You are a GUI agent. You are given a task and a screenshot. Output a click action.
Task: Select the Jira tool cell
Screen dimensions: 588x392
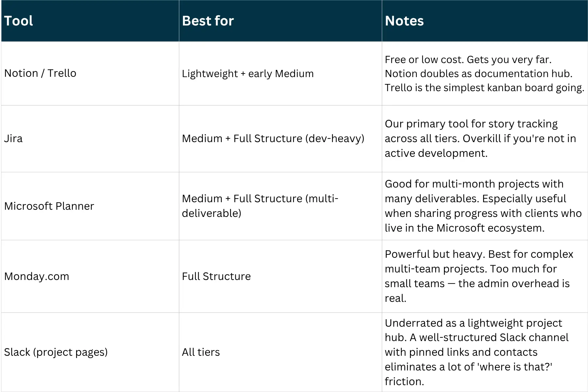pyautogui.click(x=90, y=139)
